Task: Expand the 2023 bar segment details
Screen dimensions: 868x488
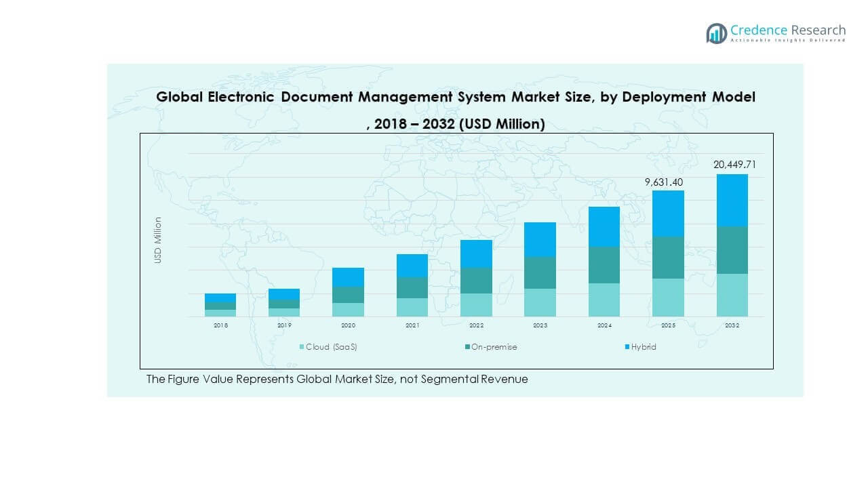Action: click(x=540, y=268)
